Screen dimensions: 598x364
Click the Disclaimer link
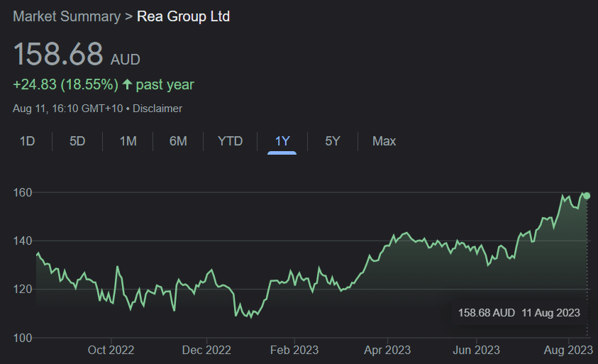[157, 109]
